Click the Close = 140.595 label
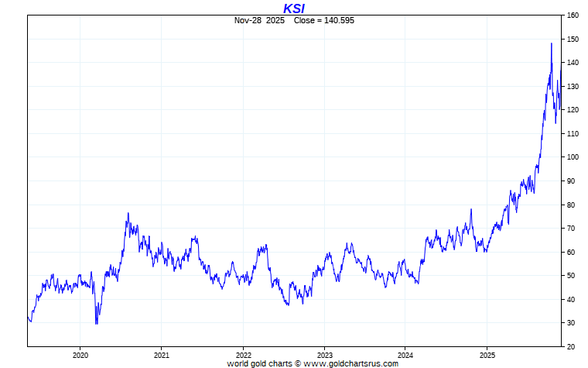The image size is (588, 368). pyautogui.click(x=324, y=21)
